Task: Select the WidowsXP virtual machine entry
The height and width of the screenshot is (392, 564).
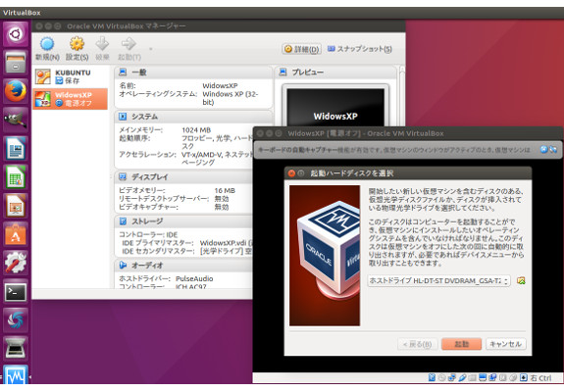Action: tap(71, 99)
